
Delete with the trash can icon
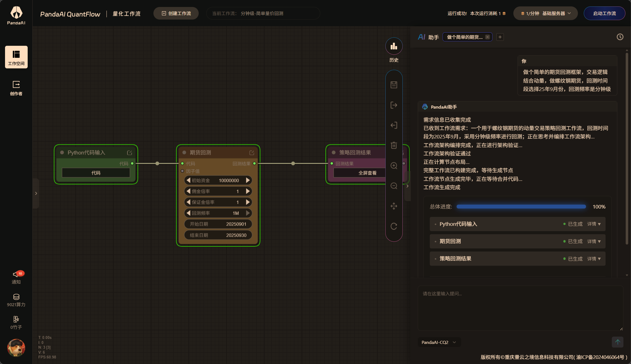coord(394,145)
